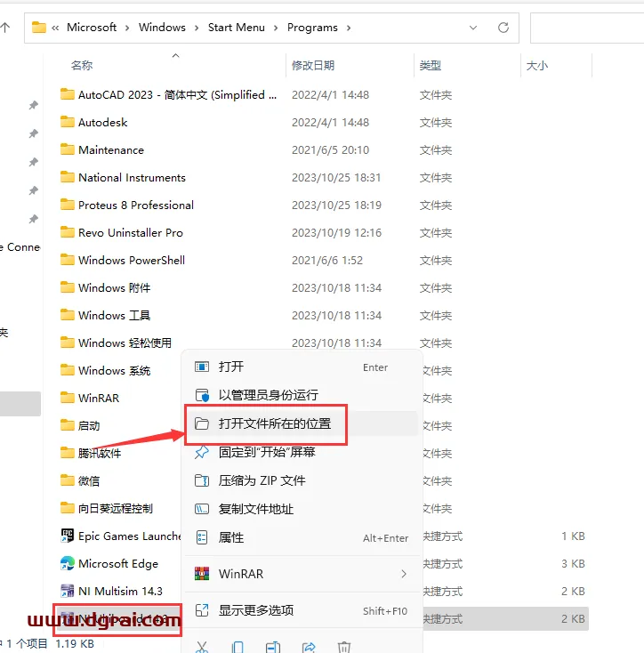This screenshot has width=644, height=653.
Task: Open address bar history dropdown arrow
Action: tap(473, 28)
